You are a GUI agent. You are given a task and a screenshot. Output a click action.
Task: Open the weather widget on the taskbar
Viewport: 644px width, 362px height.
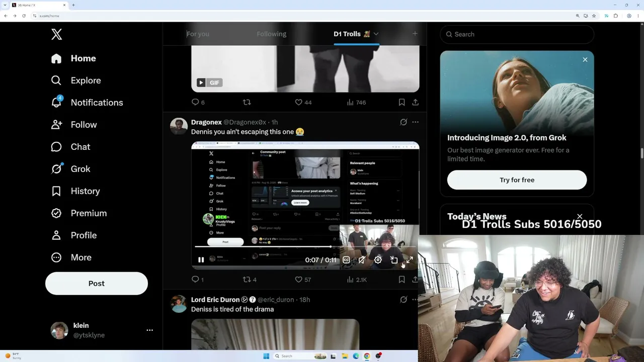point(14,356)
